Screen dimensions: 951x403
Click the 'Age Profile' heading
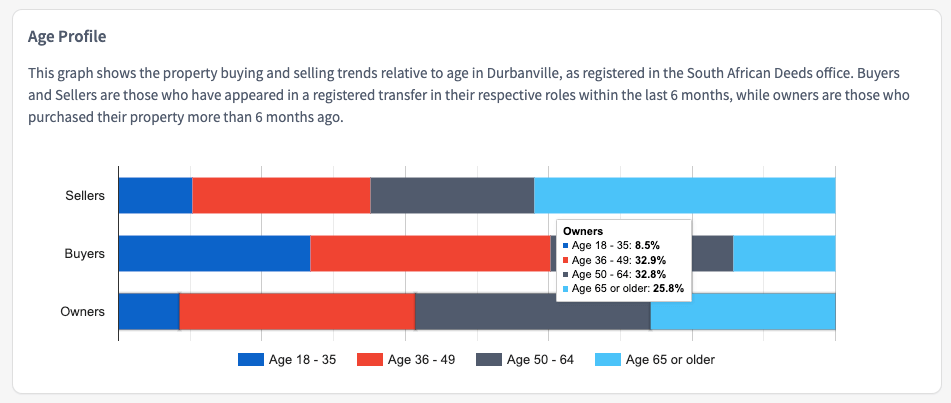tap(67, 37)
